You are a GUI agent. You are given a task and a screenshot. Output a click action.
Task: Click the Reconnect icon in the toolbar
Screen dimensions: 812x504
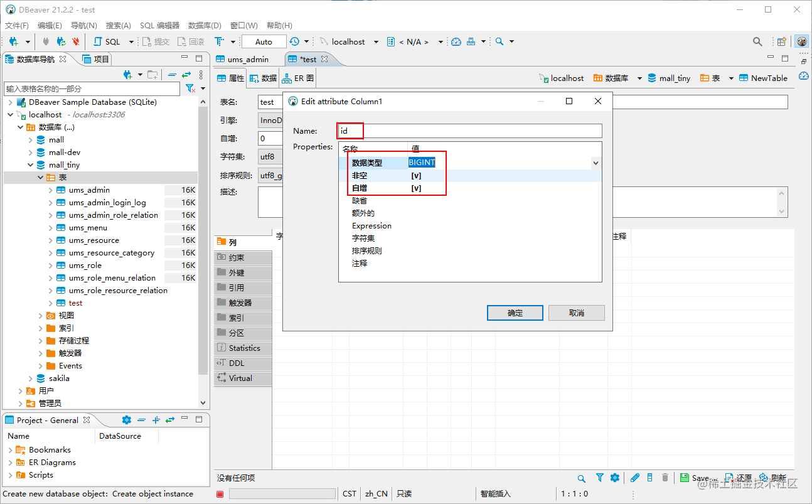click(x=61, y=41)
